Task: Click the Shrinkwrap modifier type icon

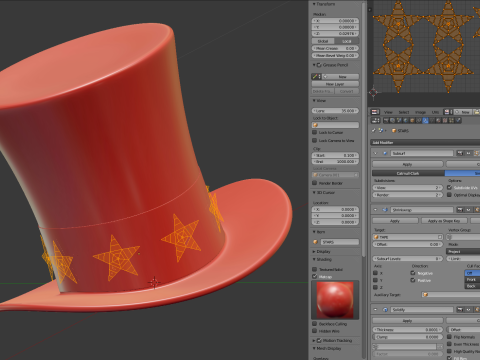Action: pyautogui.click(x=385, y=210)
